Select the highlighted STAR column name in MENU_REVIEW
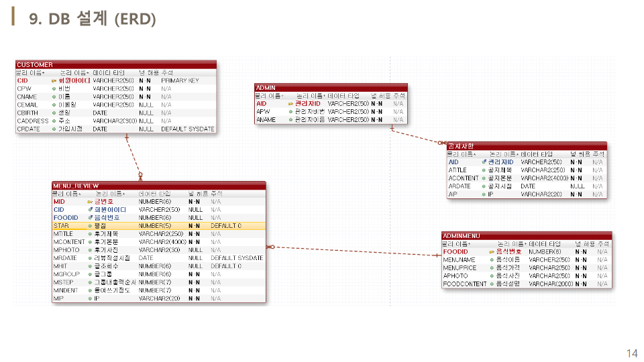644x362 pixels. (61, 226)
